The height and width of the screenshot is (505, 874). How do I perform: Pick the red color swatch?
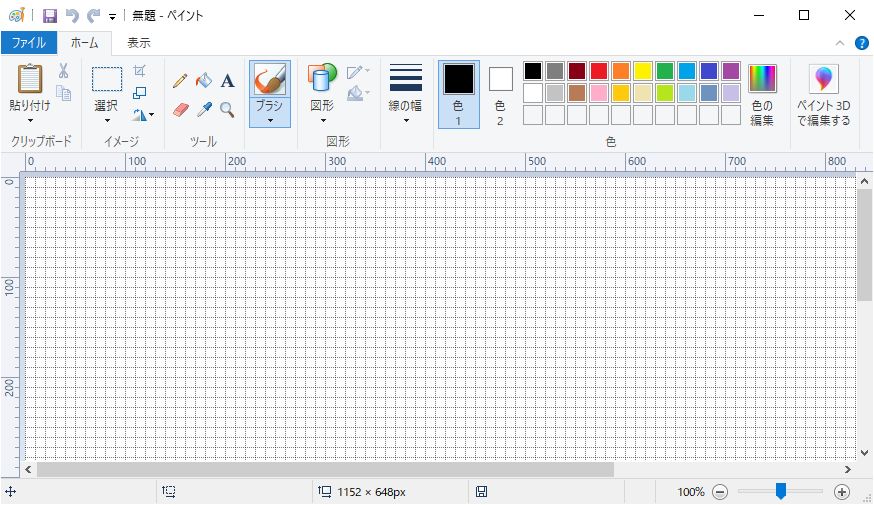click(x=599, y=71)
